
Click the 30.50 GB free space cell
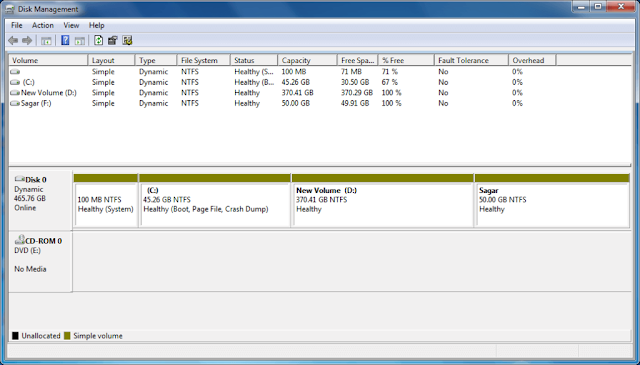[355, 82]
